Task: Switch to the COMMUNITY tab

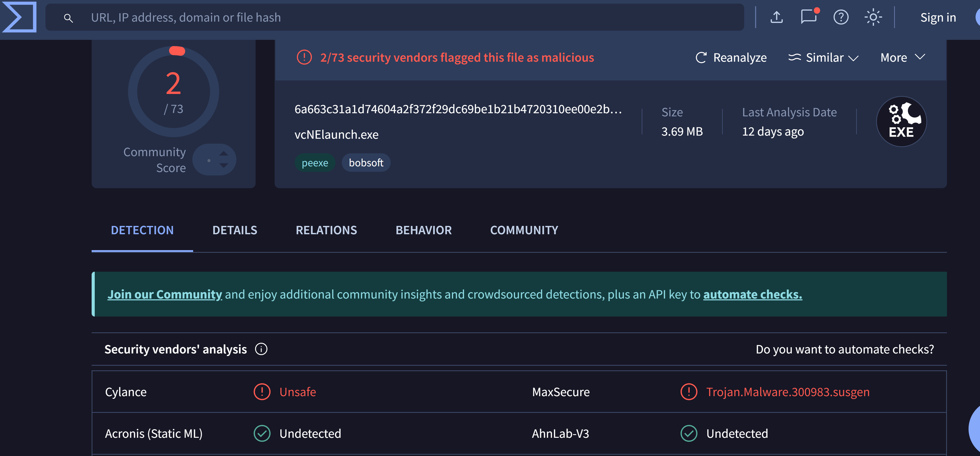Action: (x=524, y=230)
